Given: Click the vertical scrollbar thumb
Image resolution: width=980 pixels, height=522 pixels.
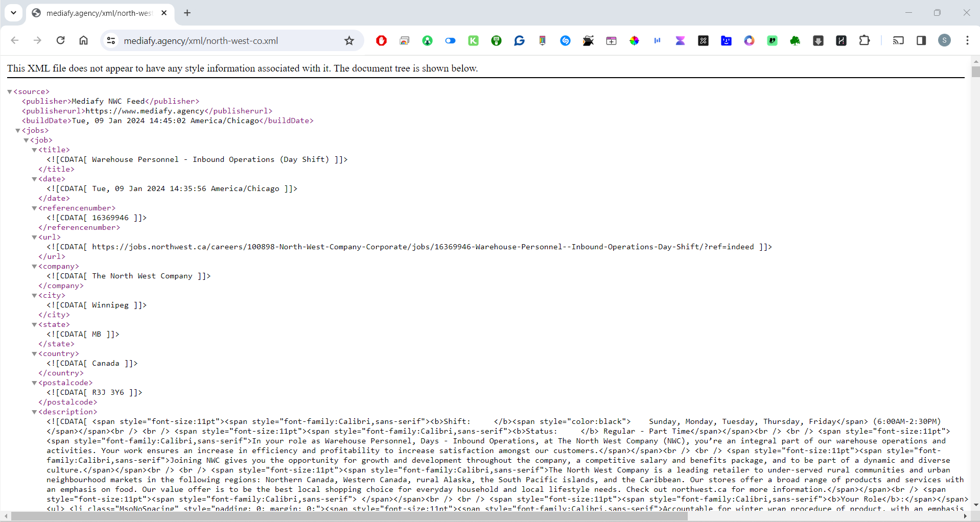Looking at the screenshot, I should [975, 72].
